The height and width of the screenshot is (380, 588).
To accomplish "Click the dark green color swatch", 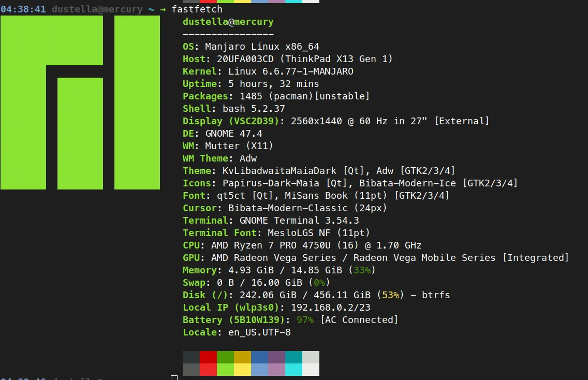I will 225,357.
